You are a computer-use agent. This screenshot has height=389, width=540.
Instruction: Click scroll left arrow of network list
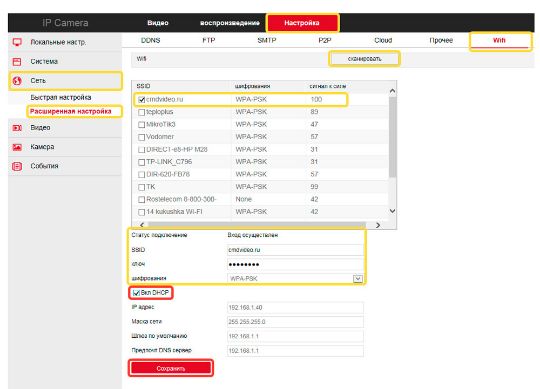click(x=142, y=225)
